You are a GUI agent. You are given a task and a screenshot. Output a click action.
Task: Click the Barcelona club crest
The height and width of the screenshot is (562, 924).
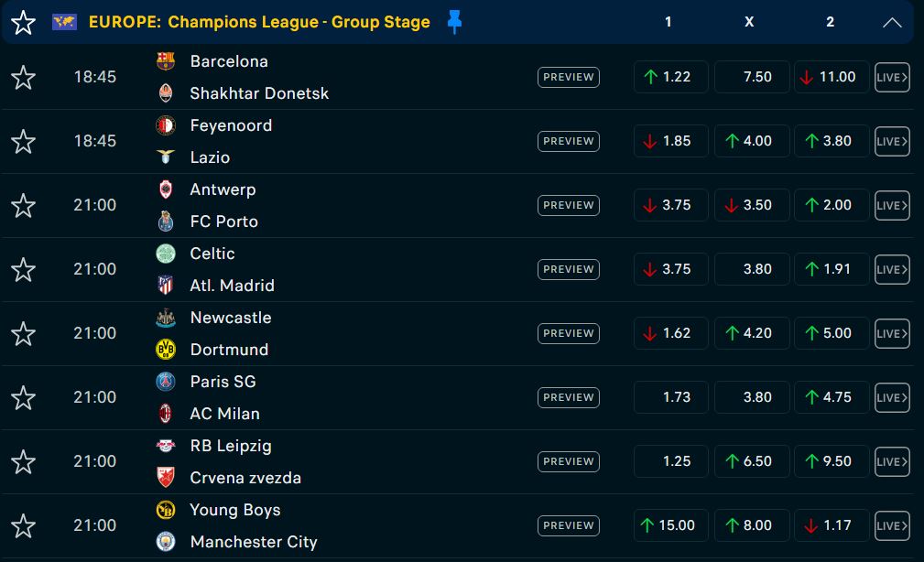tap(166, 61)
